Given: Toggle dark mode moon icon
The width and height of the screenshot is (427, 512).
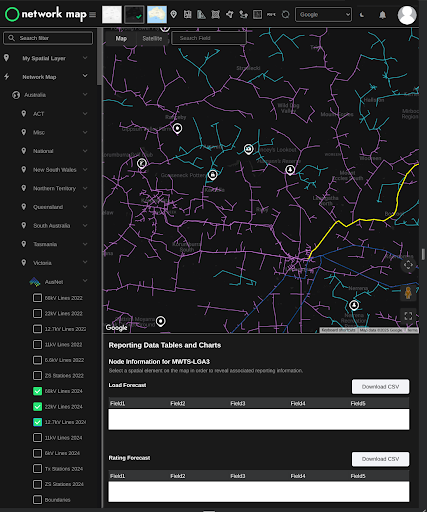Looking at the screenshot, I should click(x=362, y=15).
